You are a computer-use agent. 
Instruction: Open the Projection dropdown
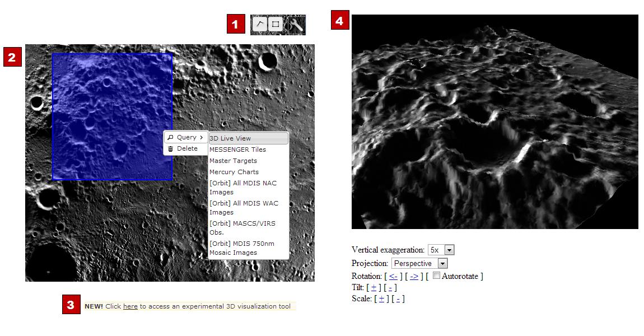[x=442, y=263]
